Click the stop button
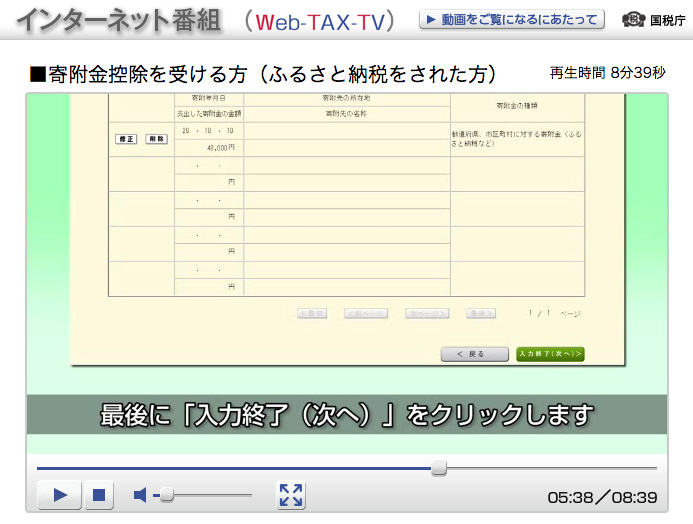This screenshot has height=524, width=693. 99,495
